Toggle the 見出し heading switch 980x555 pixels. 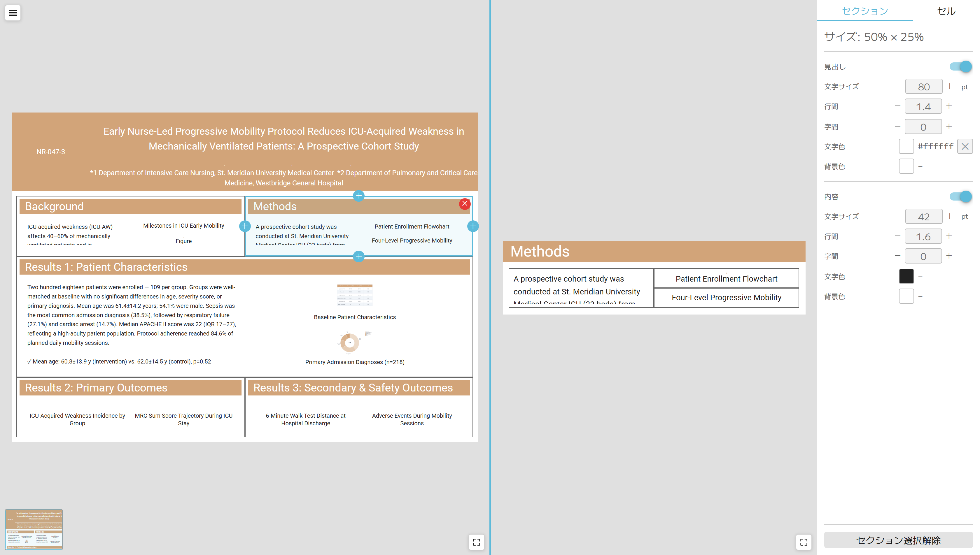point(960,67)
